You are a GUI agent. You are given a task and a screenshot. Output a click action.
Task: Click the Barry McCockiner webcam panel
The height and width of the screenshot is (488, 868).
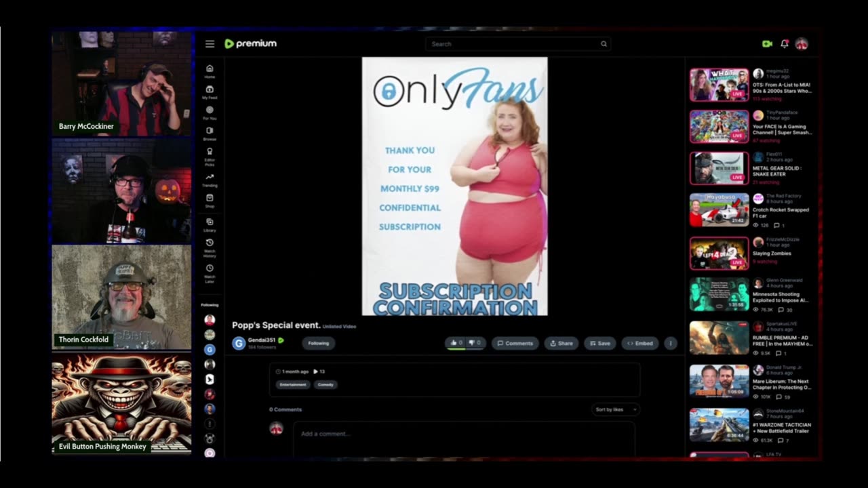(x=122, y=83)
